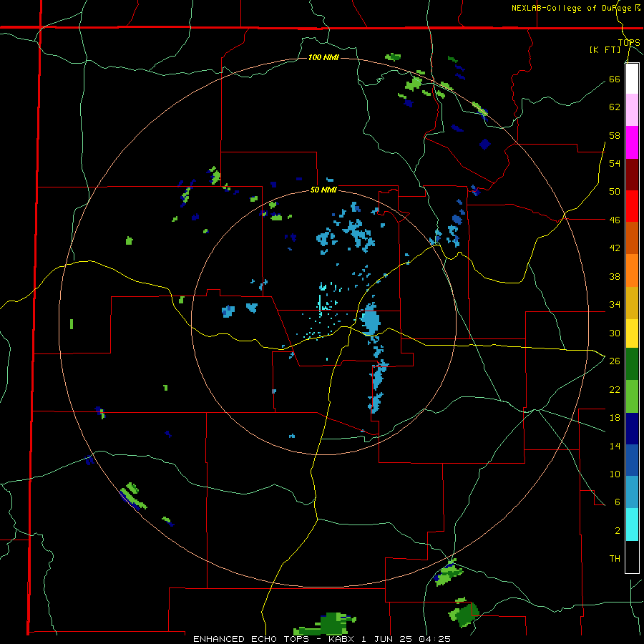Click the navy diamond-shaped echo in the northeast
Screen dimensions: 644x644
pos(485,144)
